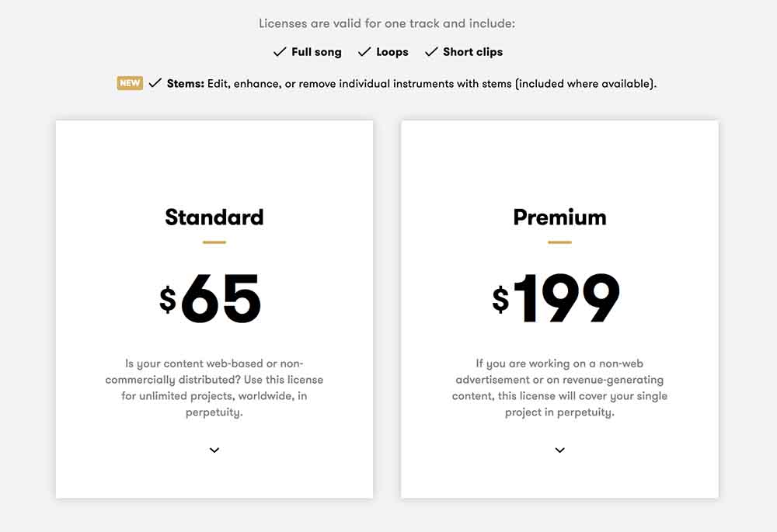This screenshot has width=777, height=532.
Task: Select the Standard plan heading
Action: [x=214, y=217]
